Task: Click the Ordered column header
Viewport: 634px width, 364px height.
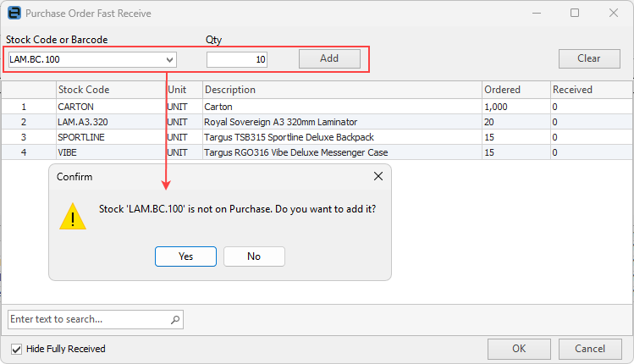Action: (515, 90)
